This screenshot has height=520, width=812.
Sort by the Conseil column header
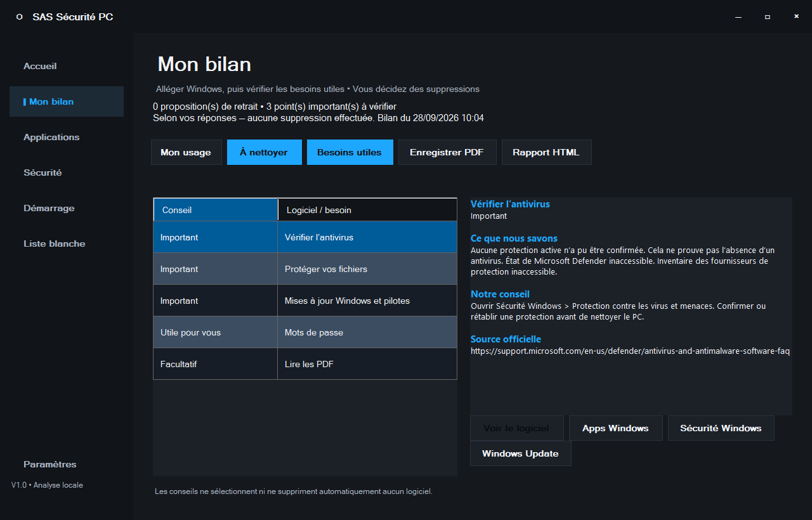coord(216,210)
